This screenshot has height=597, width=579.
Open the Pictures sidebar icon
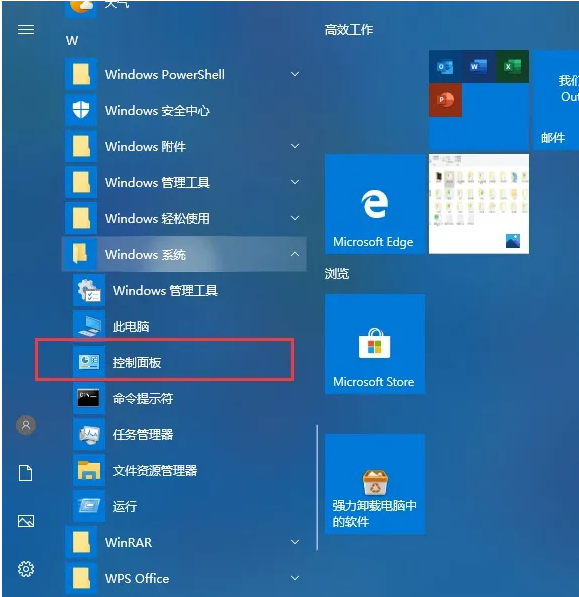pyautogui.click(x=26, y=521)
